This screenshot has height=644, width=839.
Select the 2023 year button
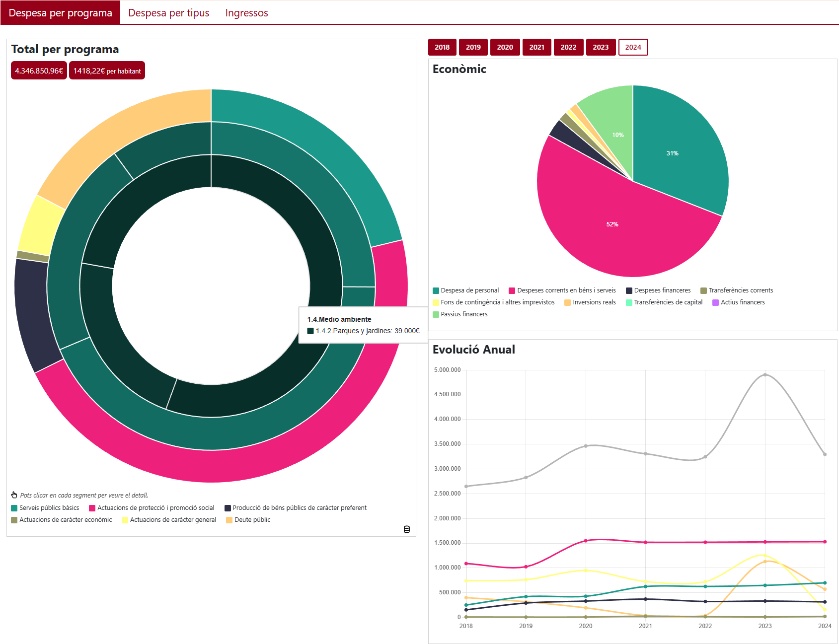(601, 47)
